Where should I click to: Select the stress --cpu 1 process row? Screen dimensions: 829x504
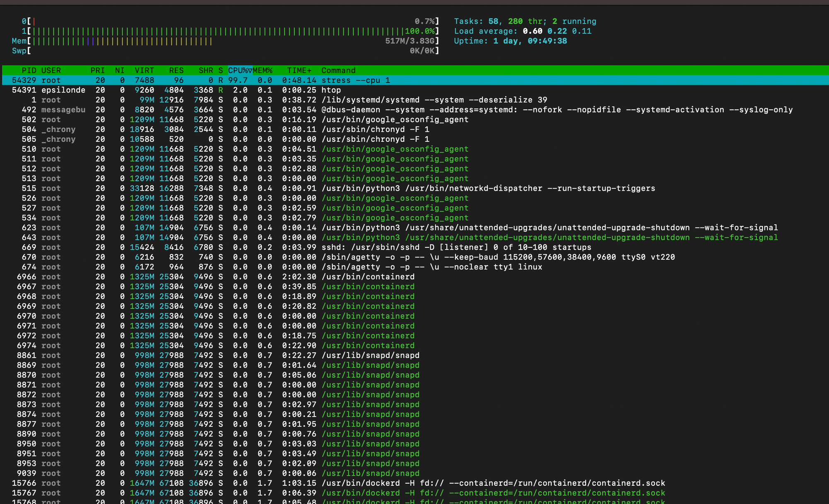[x=415, y=80]
